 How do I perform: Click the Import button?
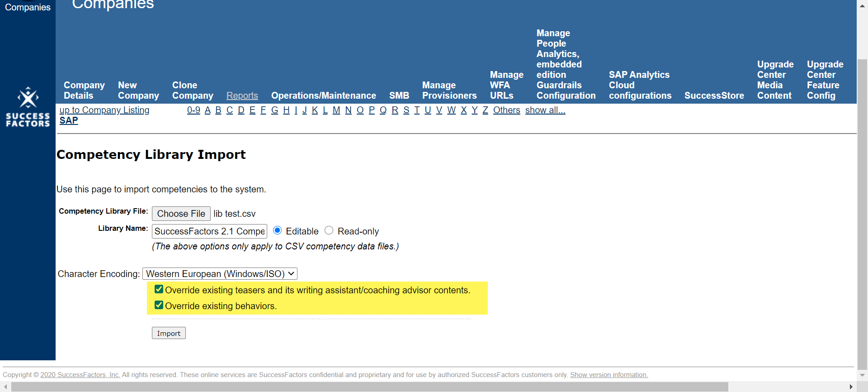tap(169, 333)
